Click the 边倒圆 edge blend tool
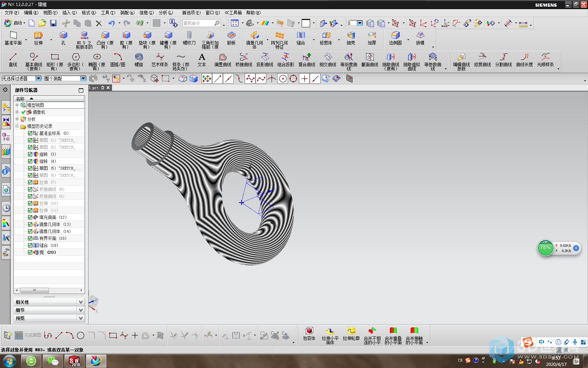This screenshot has height=368, width=588. click(x=395, y=38)
